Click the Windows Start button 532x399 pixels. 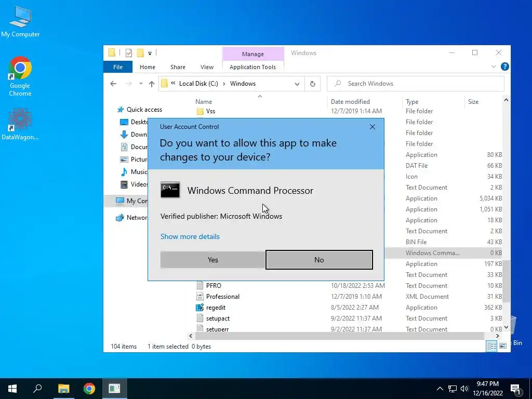click(12, 389)
